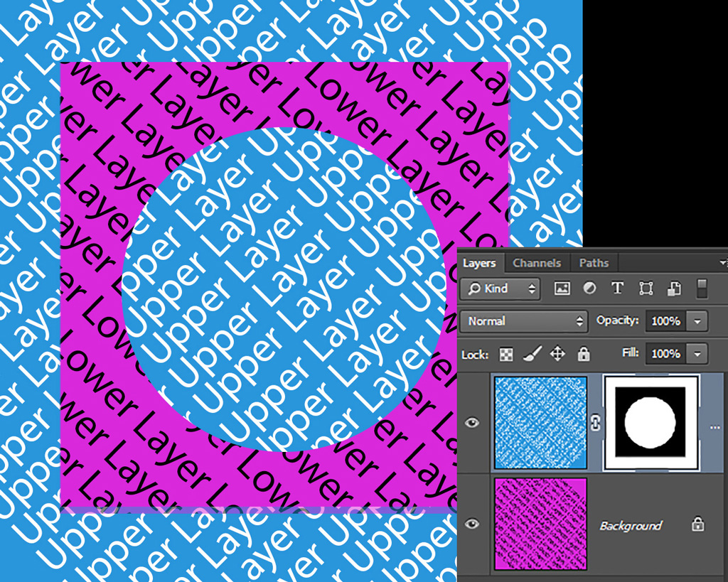This screenshot has height=582, width=728.
Task: Unlink layer from mask chain icon
Action: [x=596, y=423]
